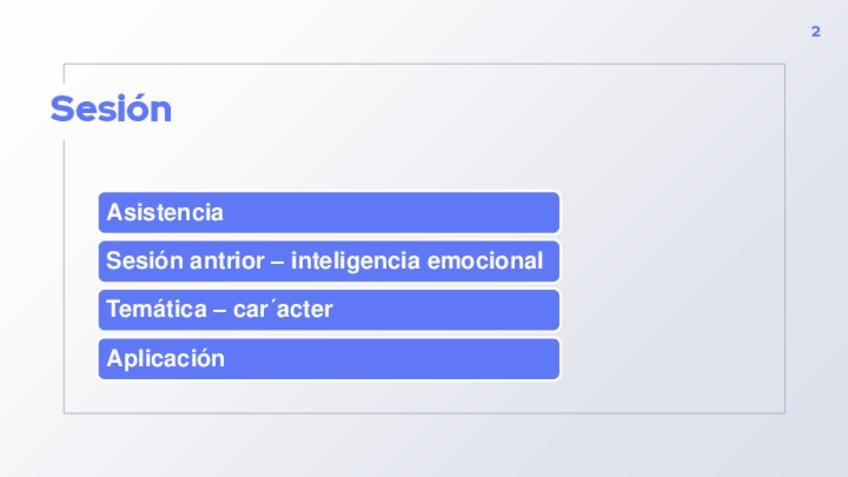Click the word "car´acter" in the third box
Image resolution: width=848 pixels, height=477 pixels.
pos(283,310)
